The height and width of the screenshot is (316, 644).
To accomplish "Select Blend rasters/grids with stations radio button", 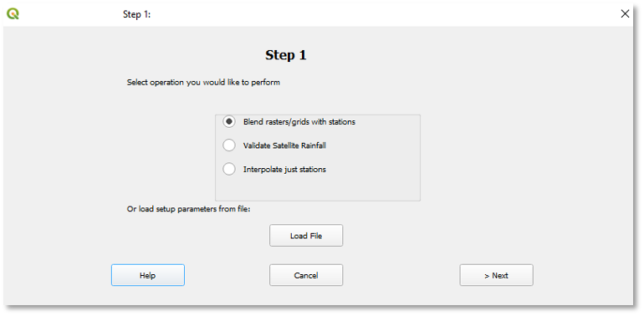I will 229,122.
